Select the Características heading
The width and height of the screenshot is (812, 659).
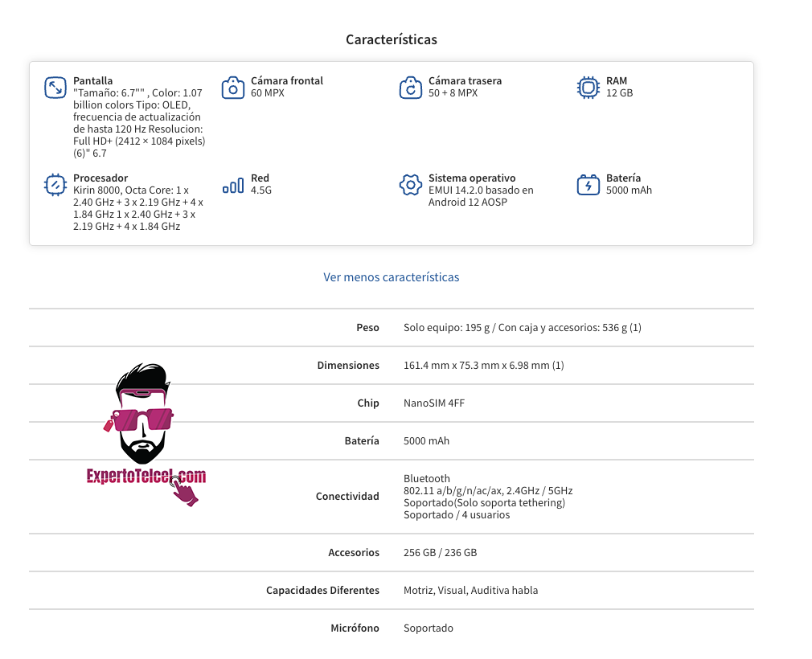[391, 39]
